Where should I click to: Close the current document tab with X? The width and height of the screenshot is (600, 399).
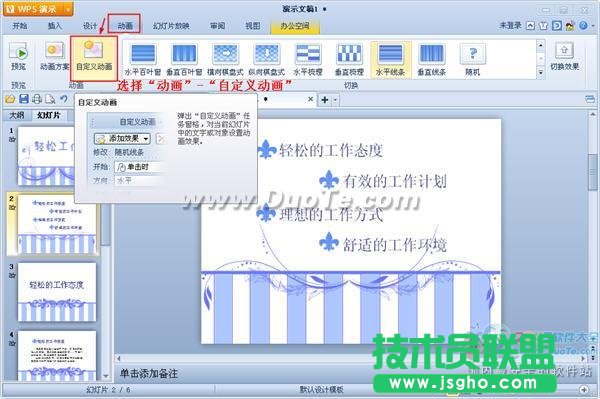(310, 99)
